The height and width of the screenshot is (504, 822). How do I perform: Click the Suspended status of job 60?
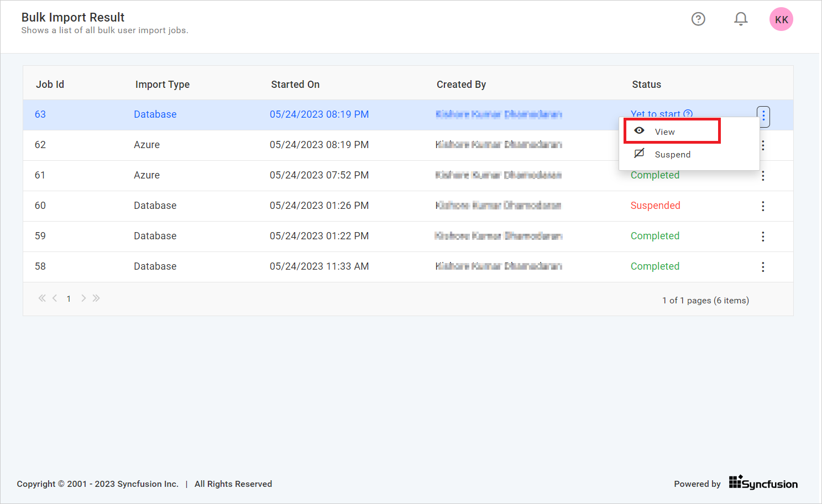(x=655, y=205)
